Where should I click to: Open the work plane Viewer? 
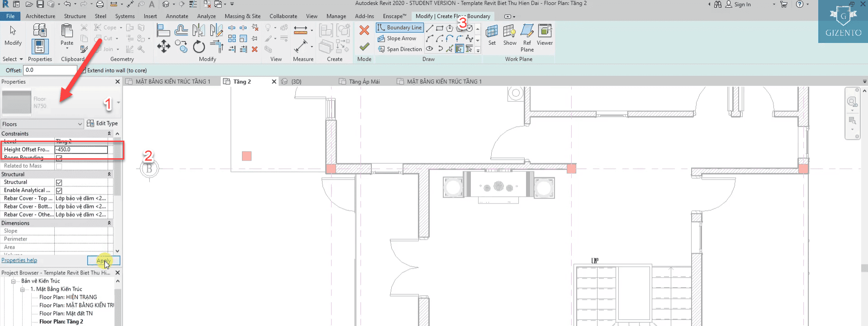point(545,35)
